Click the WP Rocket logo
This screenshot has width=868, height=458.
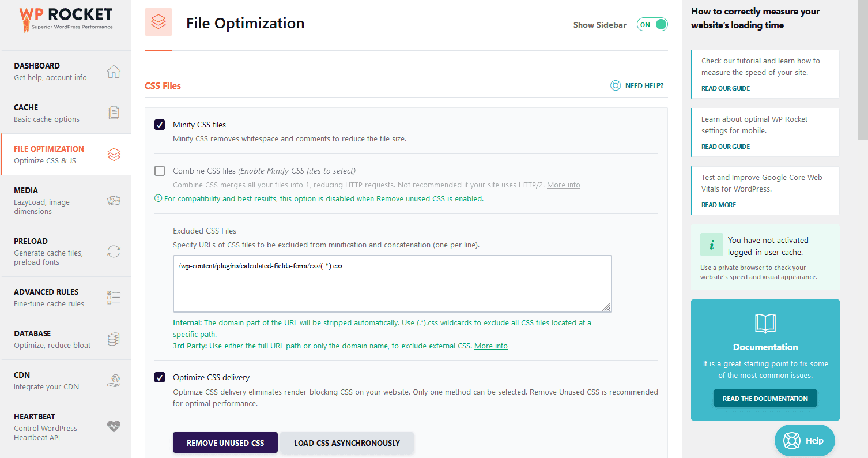(x=65, y=19)
